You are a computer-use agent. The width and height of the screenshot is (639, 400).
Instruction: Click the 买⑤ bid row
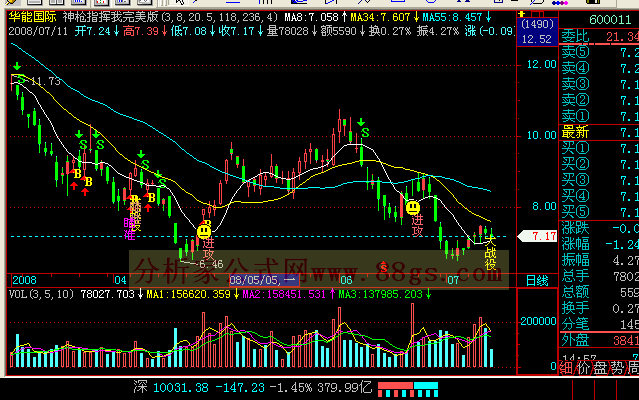[x=599, y=212]
